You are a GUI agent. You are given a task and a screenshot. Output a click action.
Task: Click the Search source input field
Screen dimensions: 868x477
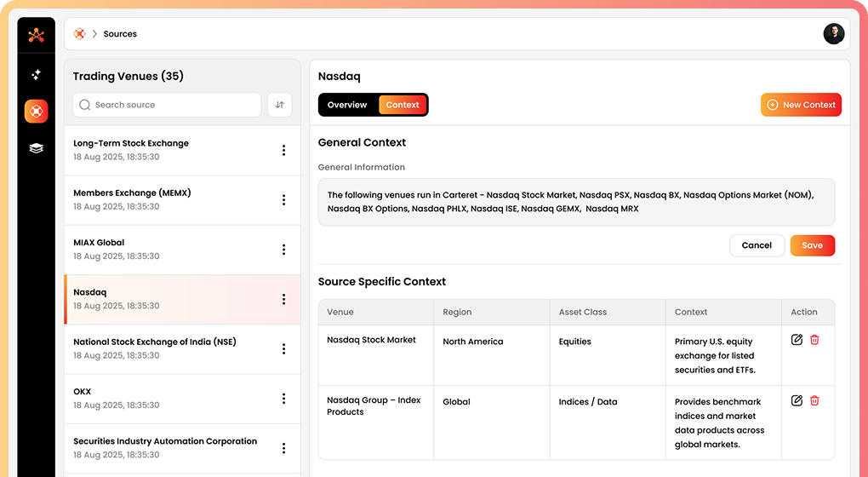[170, 105]
